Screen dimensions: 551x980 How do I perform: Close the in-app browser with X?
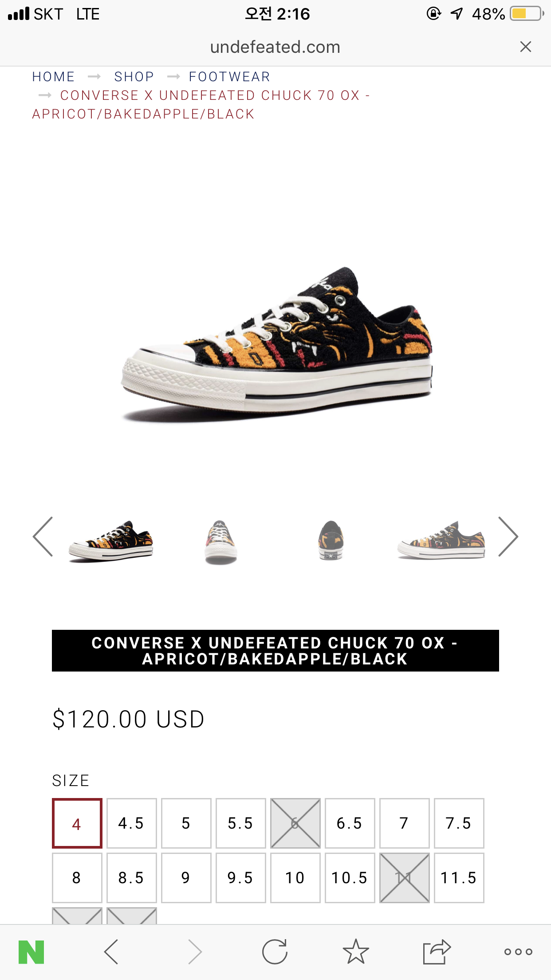coord(526,47)
